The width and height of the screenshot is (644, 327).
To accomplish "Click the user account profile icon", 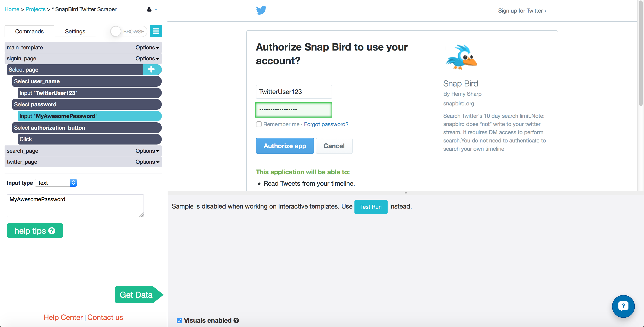I will tap(149, 9).
